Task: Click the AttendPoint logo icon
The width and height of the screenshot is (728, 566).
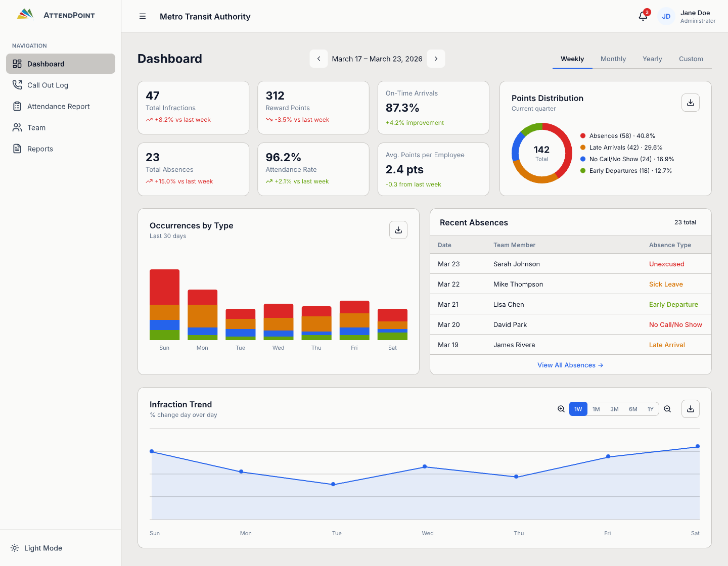Action: pos(25,14)
